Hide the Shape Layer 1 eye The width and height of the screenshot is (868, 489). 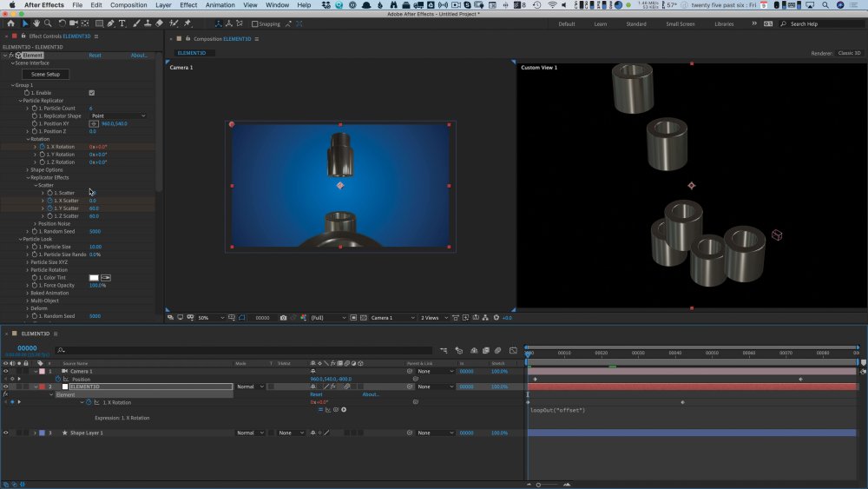pyautogui.click(x=6, y=433)
